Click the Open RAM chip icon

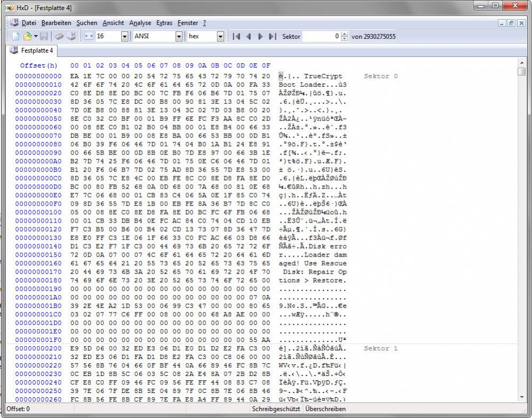click(x=59, y=36)
